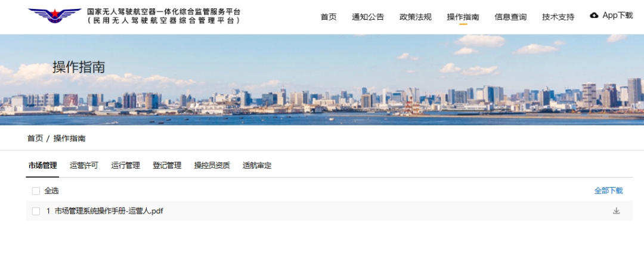Switch to the 运营许可 tab
The width and height of the screenshot is (644, 254).
click(x=84, y=166)
